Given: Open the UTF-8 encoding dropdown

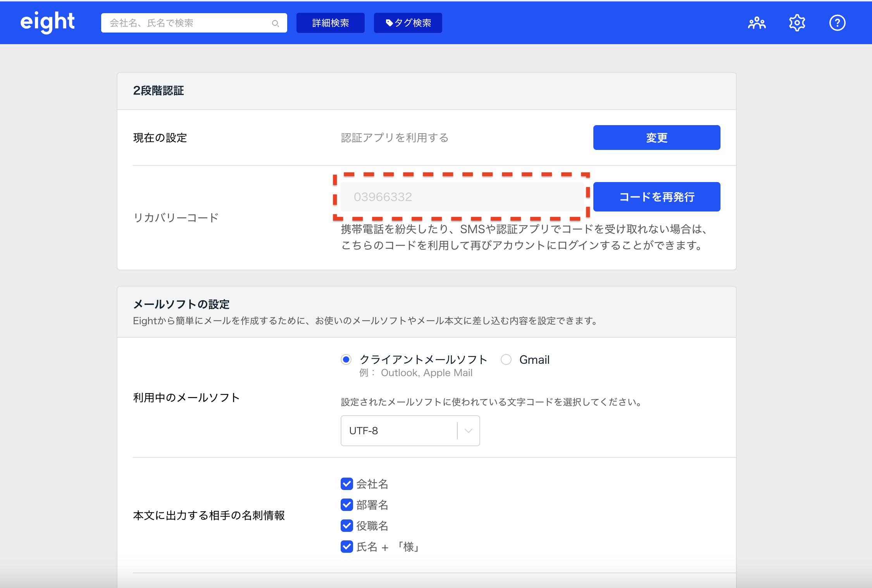Looking at the screenshot, I should coord(399,431).
